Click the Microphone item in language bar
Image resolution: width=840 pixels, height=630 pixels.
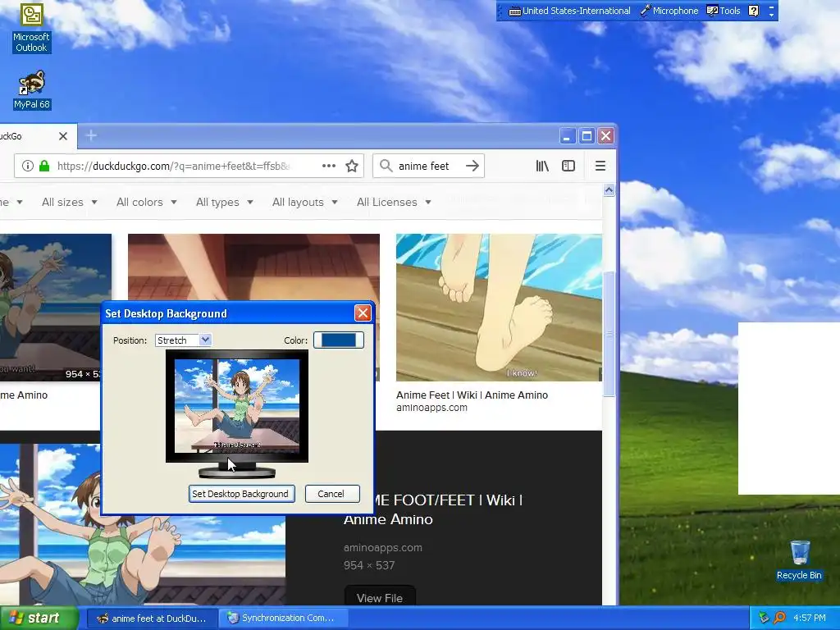(669, 11)
